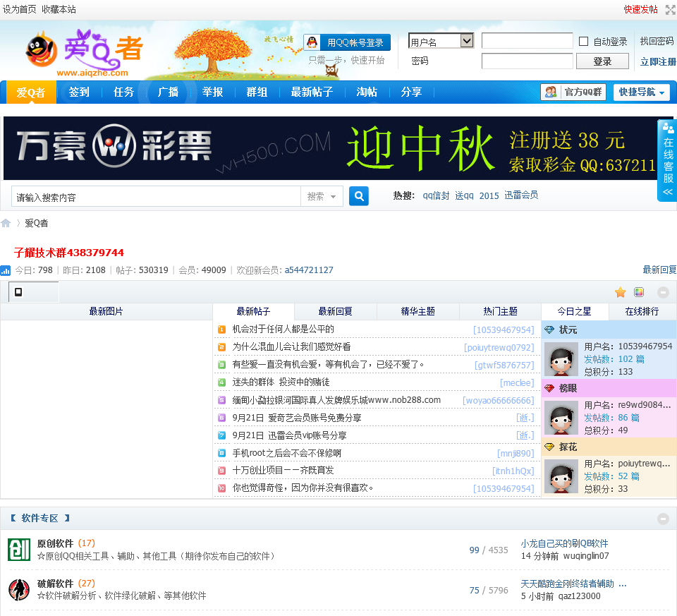
Task: Open the 签到 menu item
Action: [79, 92]
